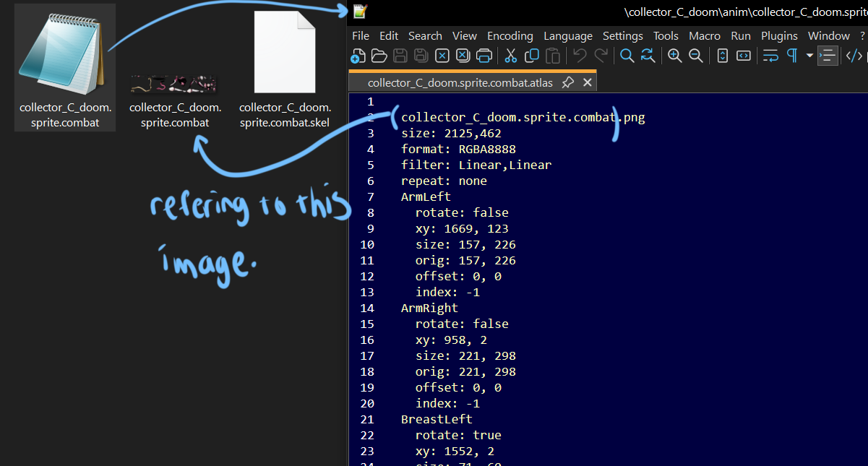Create a new file in Notepad++
Image resolution: width=868 pixels, height=466 pixels.
tap(358, 56)
